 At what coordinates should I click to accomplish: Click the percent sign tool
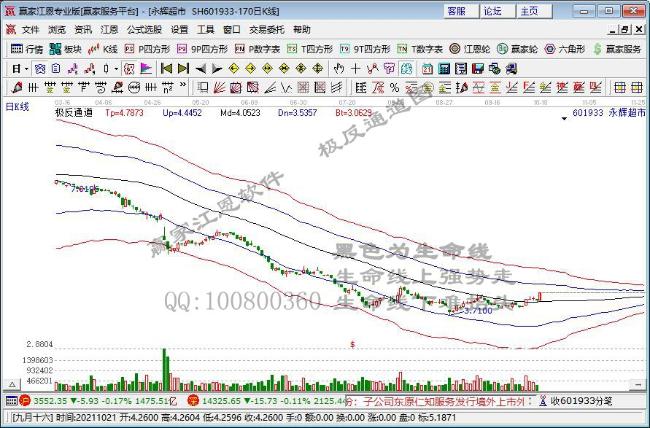(394, 88)
